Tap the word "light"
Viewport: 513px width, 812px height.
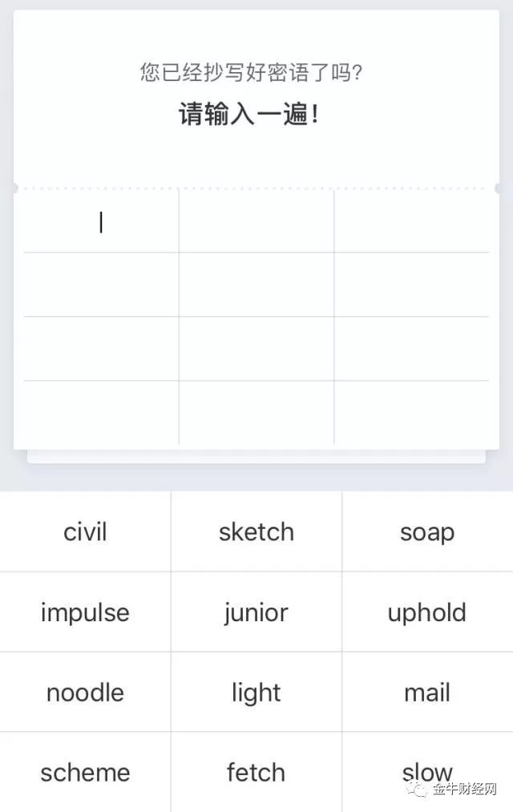(256, 693)
